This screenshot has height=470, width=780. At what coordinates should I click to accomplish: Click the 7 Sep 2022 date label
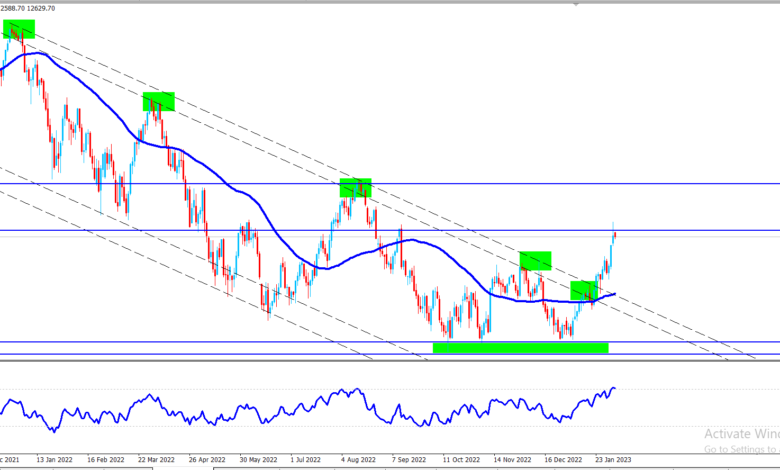[x=409, y=460]
